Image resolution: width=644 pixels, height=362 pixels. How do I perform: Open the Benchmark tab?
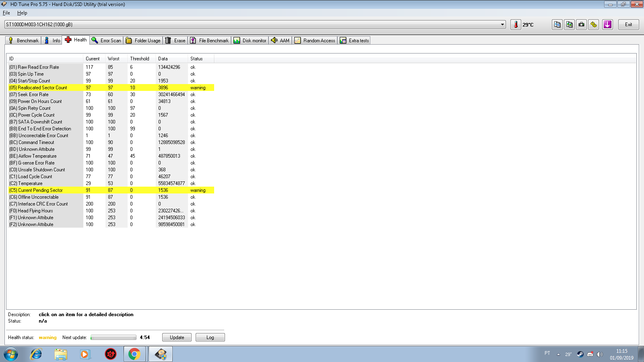point(23,40)
